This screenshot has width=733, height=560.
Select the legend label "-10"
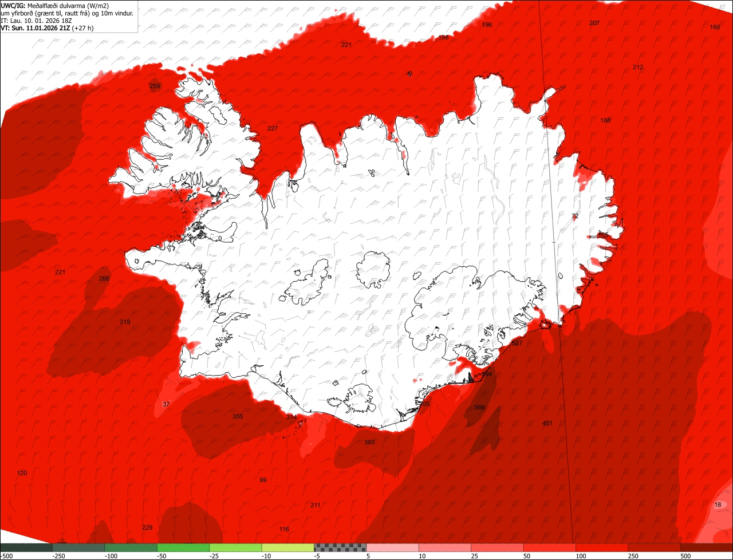coord(267,556)
